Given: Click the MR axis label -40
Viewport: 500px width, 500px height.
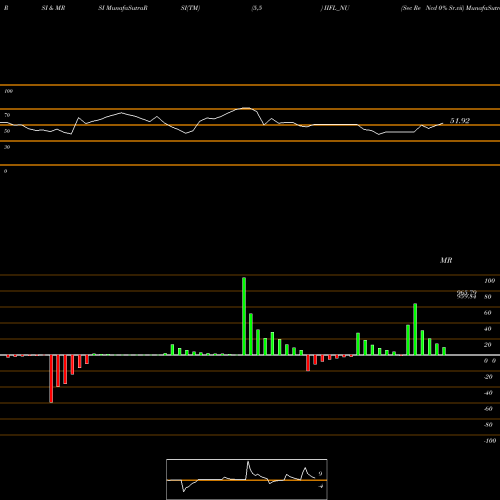Looking at the screenshot, I should (x=488, y=393).
